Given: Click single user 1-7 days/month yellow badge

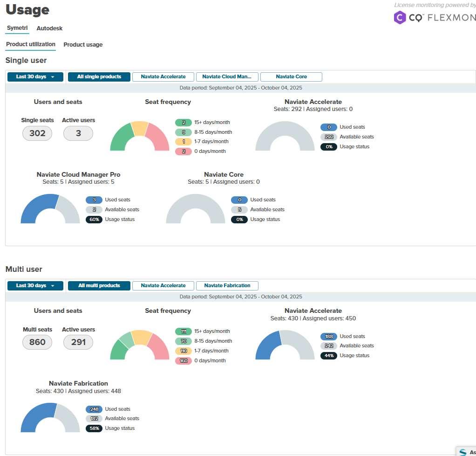Looking at the screenshot, I should [x=184, y=142].
